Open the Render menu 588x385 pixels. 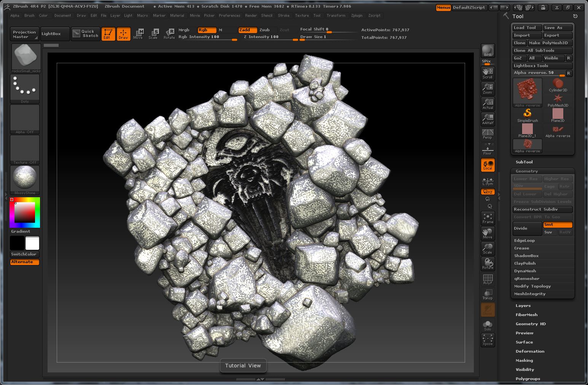point(251,16)
